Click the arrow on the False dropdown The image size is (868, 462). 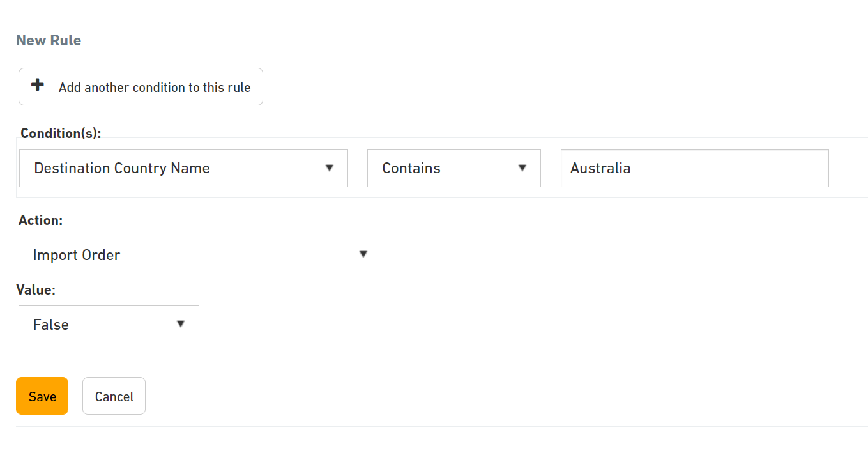tap(181, 324)
